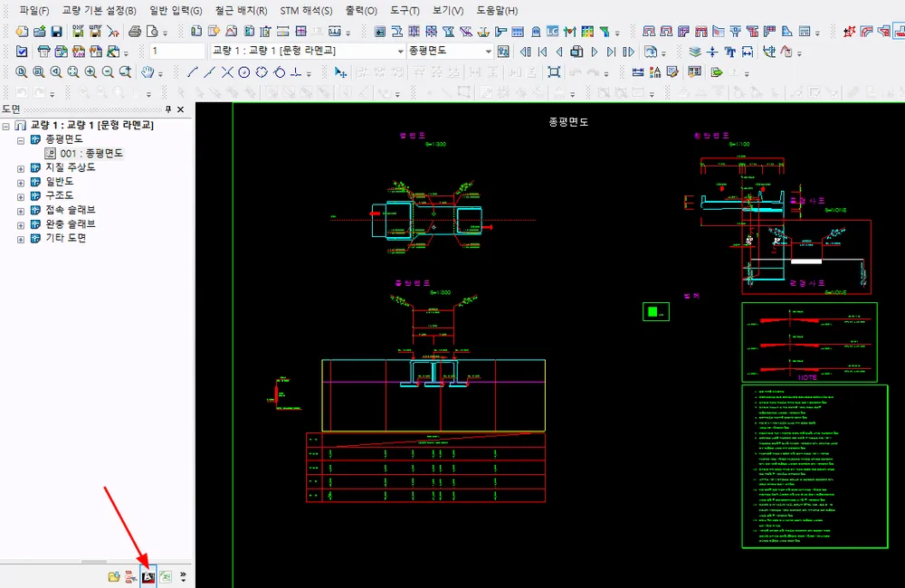This screenshot has width=905, height=588.
Task: Click the AutoCAD export icon in panel footer
Action: (148, 576)
